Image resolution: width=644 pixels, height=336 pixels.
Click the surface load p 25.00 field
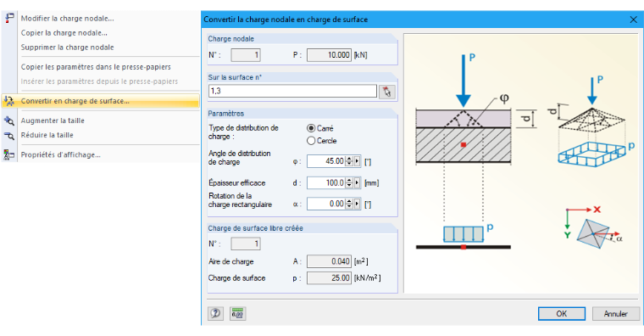point(329,278)
